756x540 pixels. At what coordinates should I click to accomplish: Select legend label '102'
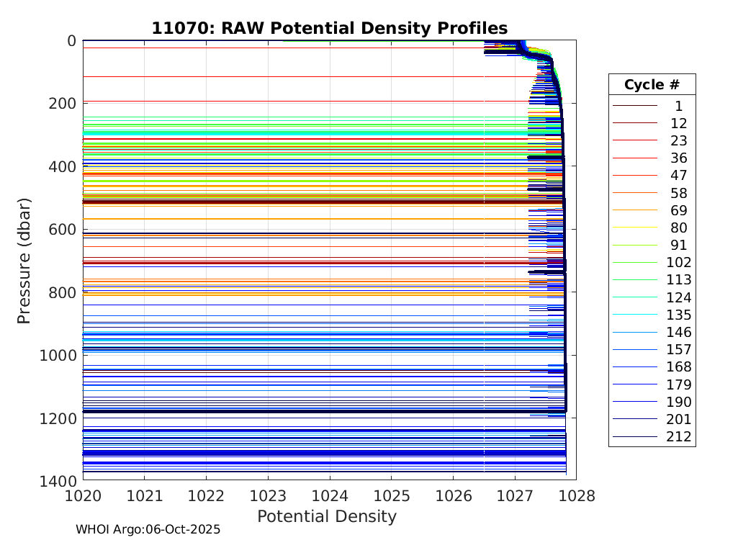(x=678, y=263)
